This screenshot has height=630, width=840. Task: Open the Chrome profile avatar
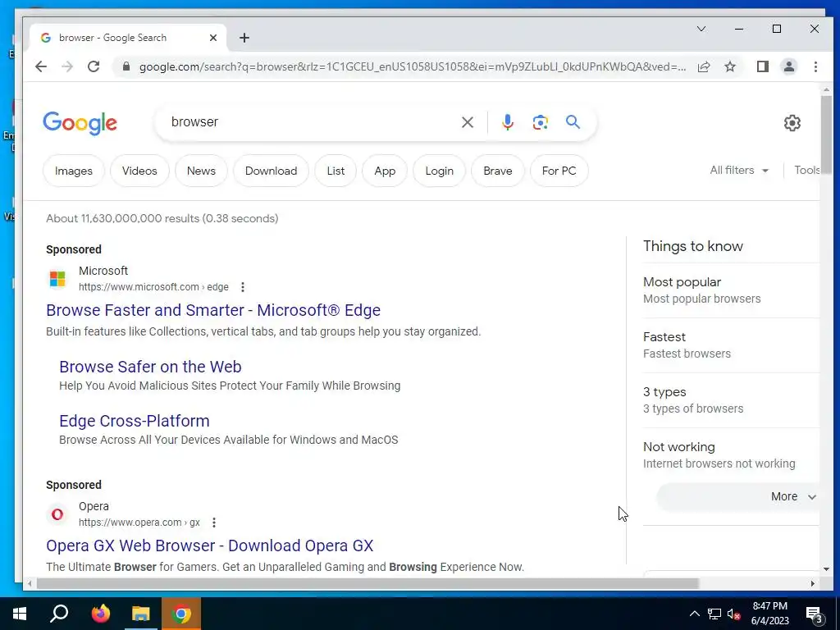(789, 66)
